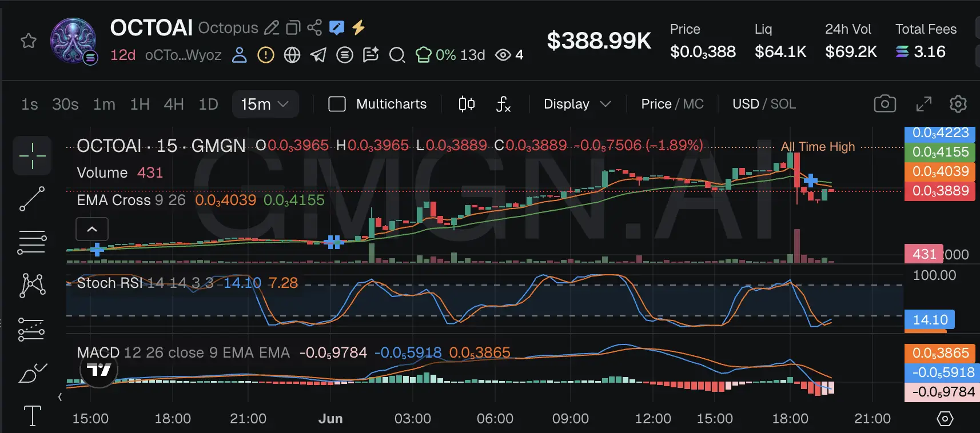The height and width of the screenshot is (433, 980).
Task: Click the Stoch RSI 14.10 value label
Action: (930, 320)
